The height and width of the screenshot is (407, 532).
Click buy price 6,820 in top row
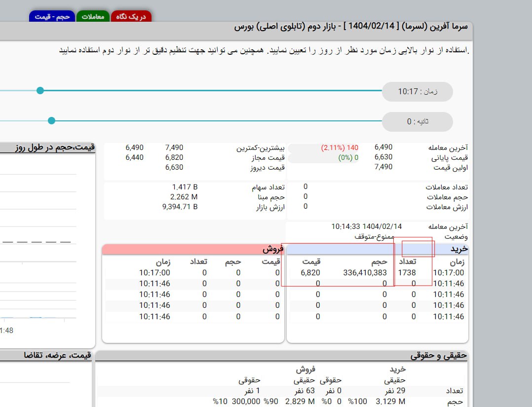(311, 273)
